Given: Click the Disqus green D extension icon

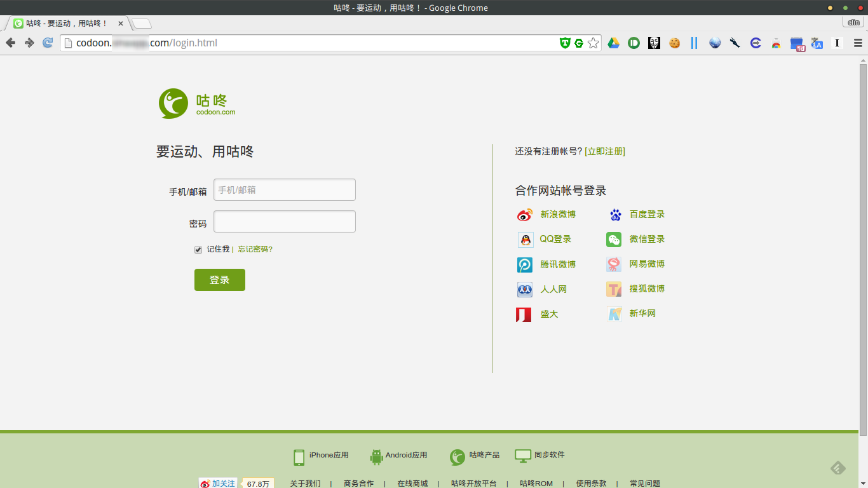Looking at the screenshot, I should [634, 43].
